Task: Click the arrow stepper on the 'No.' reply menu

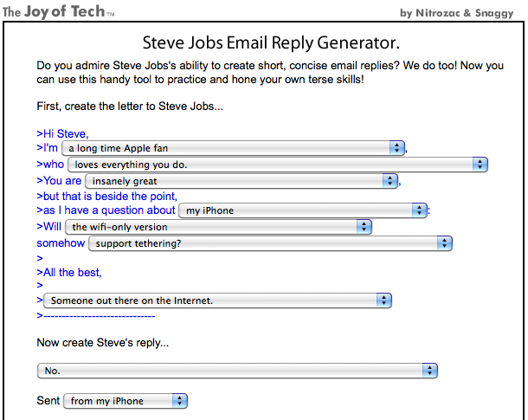Action: [430, 371]
